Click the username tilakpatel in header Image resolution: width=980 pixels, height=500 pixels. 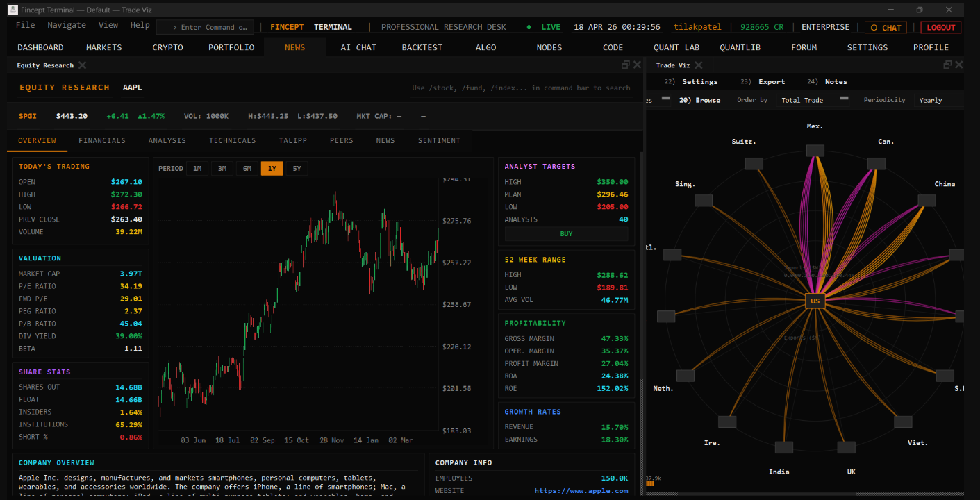(x=698, y=27)
